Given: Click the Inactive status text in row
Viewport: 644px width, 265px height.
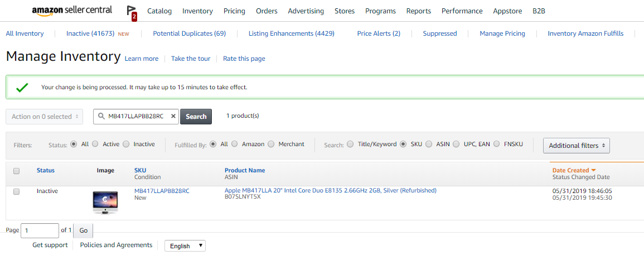Looking at the screenshot, I should [47, 191].
